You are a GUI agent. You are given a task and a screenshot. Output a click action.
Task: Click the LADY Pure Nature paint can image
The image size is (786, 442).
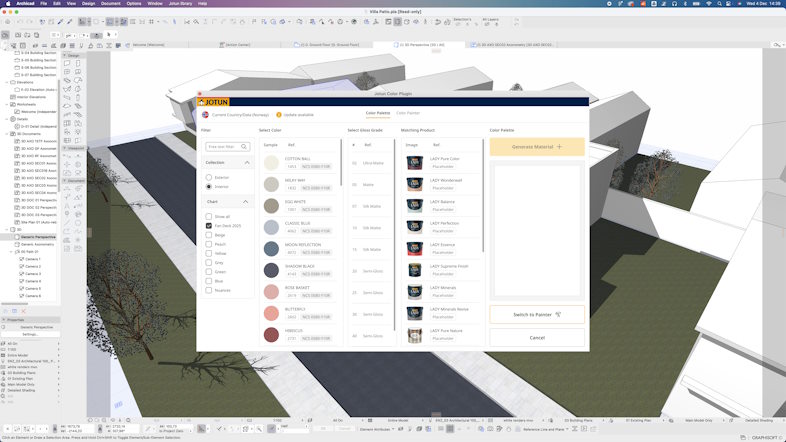click(x=415, y=335)
